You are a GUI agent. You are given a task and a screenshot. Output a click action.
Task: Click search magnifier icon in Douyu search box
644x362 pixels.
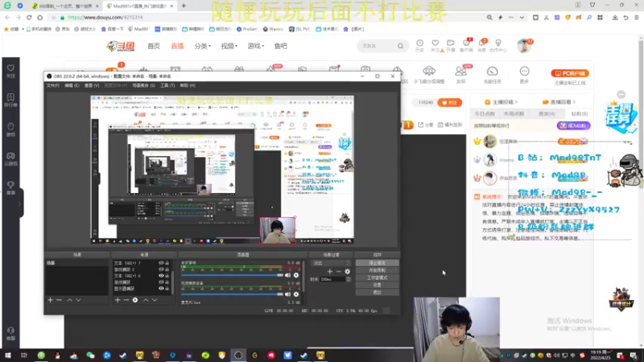[400, 46]
